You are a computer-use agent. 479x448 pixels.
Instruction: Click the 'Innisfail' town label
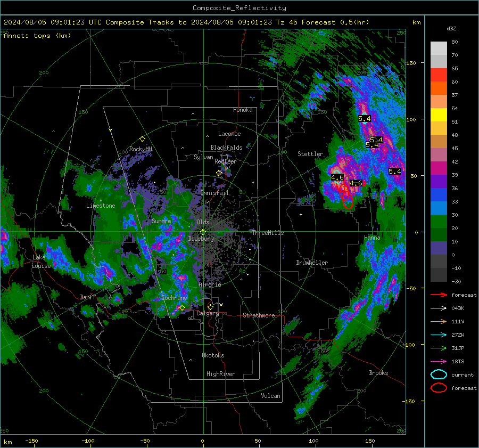pyautogui.click(x=215, y=193)
